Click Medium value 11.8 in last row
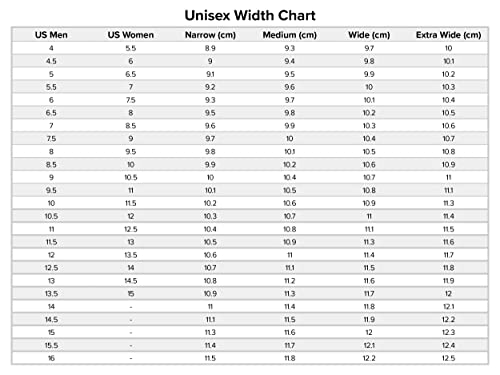This screenshot has height=375, width=500. (290, 358)
